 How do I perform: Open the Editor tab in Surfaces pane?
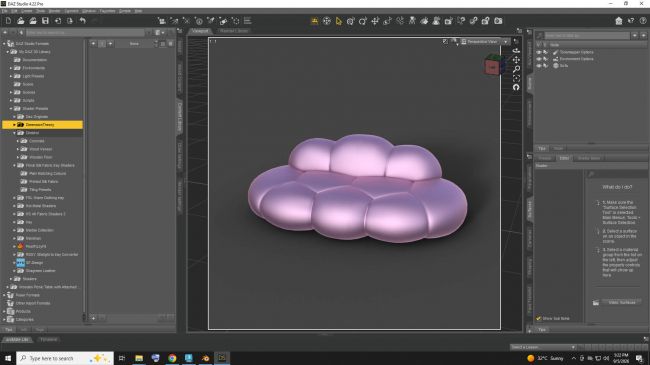click(x=564, y=158)
